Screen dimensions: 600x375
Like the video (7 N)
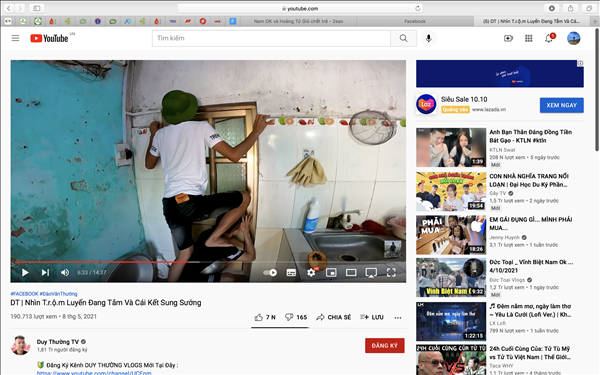click(x=265, y=317)
